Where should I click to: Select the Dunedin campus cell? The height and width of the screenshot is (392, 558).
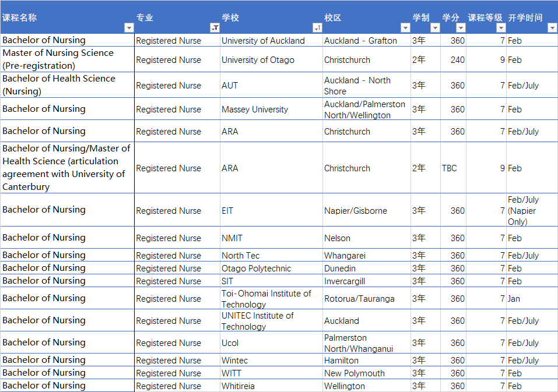pos(367,268)
